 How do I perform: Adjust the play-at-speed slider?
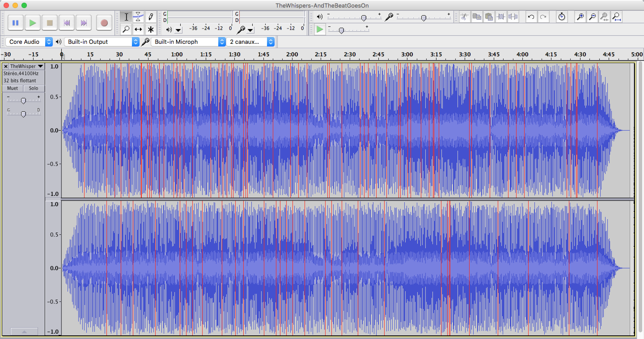[349, 30]
